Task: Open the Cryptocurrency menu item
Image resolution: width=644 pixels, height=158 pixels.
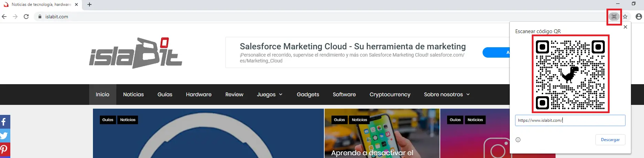Action: [390, 95]
